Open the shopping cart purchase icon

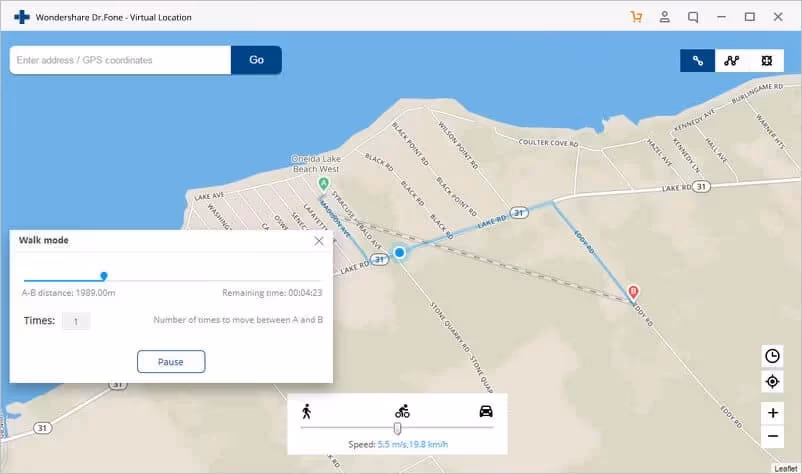coord(636,17)
